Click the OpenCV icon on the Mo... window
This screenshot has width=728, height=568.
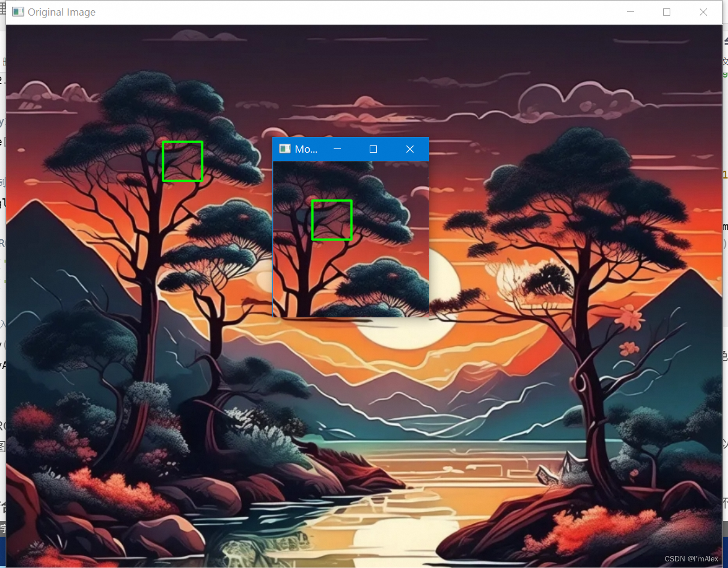coord(284,148)
